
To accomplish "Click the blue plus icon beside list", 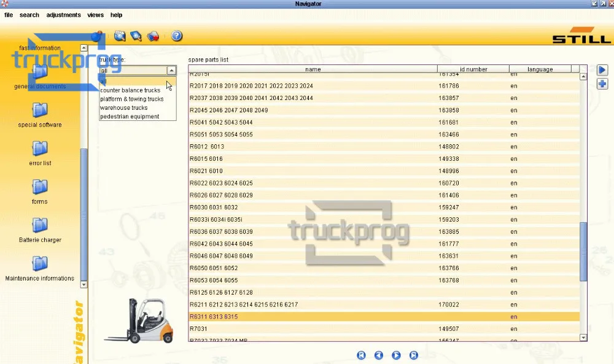I will pos(602,83).
